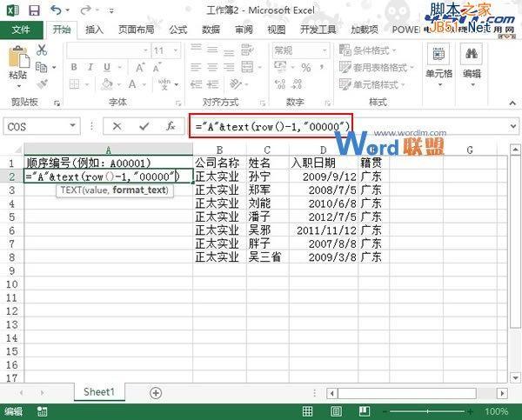Screen dimensions: 522x420
Task: Open the 套用表格格式 dropdown
Action: click(x=376, y=68)
